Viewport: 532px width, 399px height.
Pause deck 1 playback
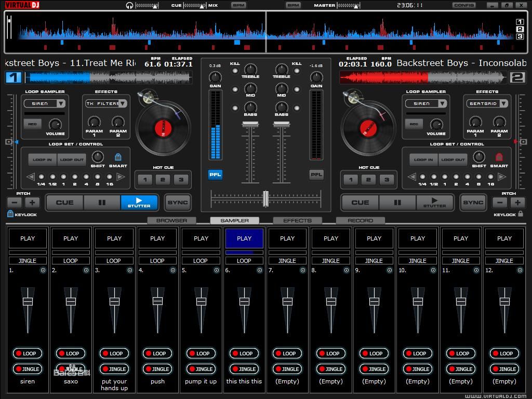click(102, 203)
